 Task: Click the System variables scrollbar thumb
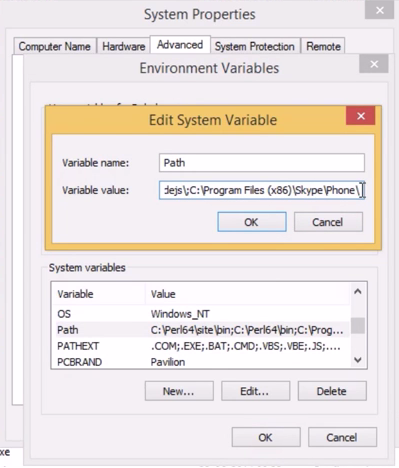click(358, 326)
